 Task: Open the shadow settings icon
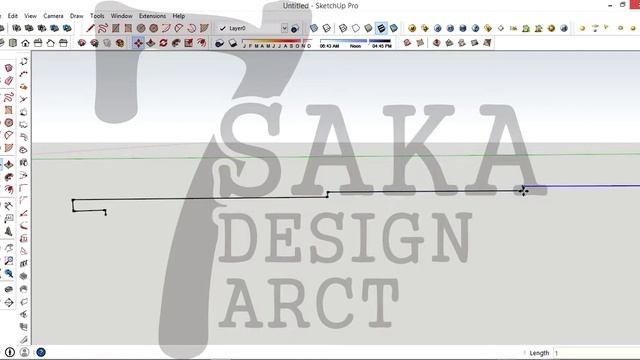coord(220,43)
